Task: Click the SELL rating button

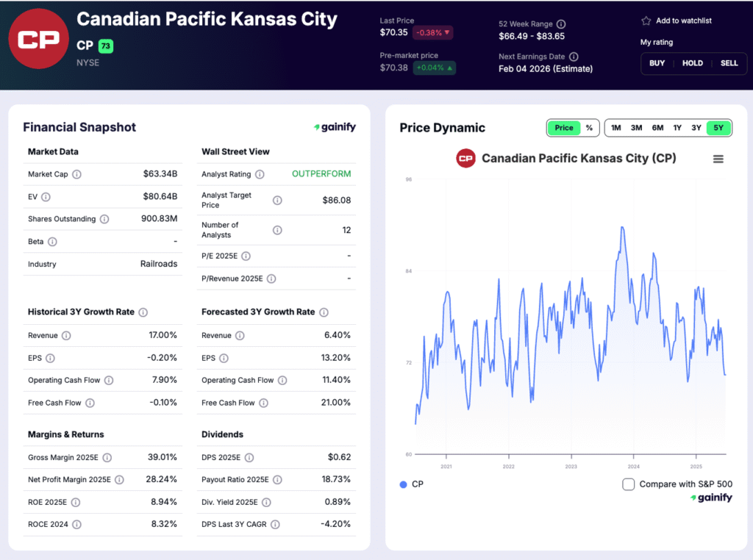Action: pyautogui.click(x=729, y=63)
